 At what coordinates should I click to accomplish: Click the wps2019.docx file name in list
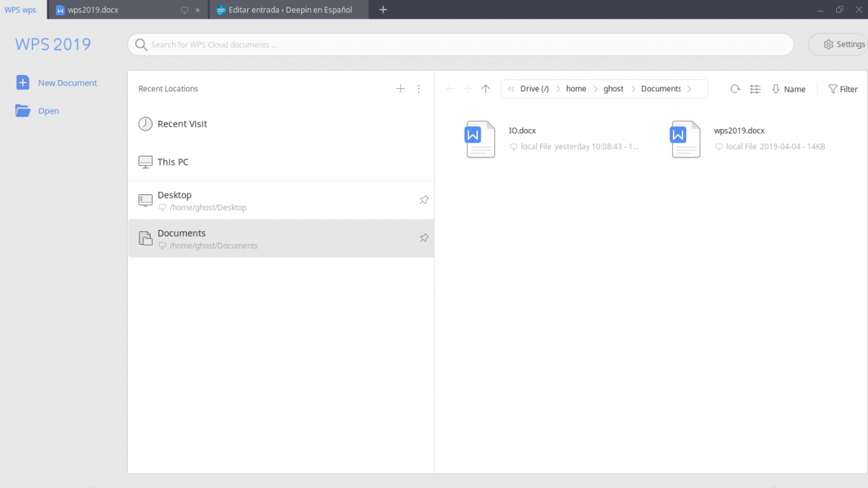pos(739,131)
